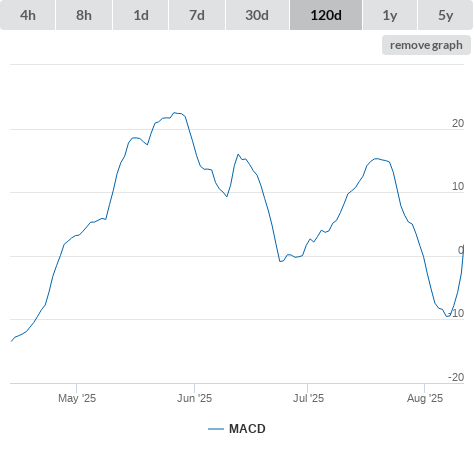Show the 5y time range

445,15
